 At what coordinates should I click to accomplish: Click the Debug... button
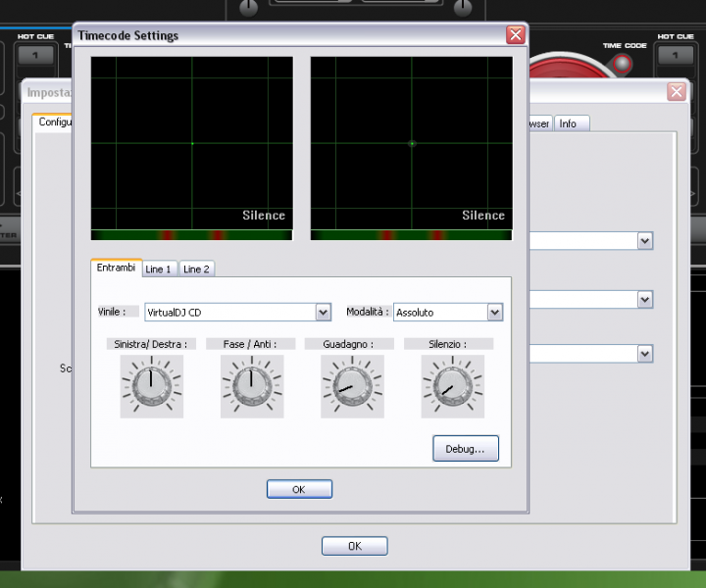pyautogui.click(x=466, y=449)
